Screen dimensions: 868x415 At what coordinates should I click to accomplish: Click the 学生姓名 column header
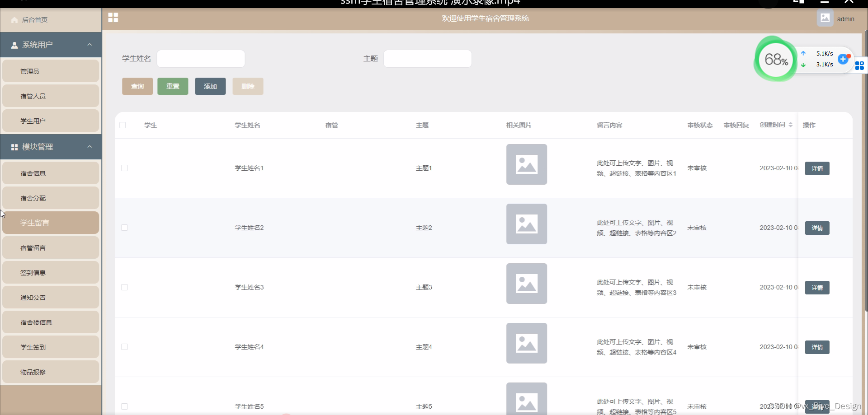pos(247,125)
